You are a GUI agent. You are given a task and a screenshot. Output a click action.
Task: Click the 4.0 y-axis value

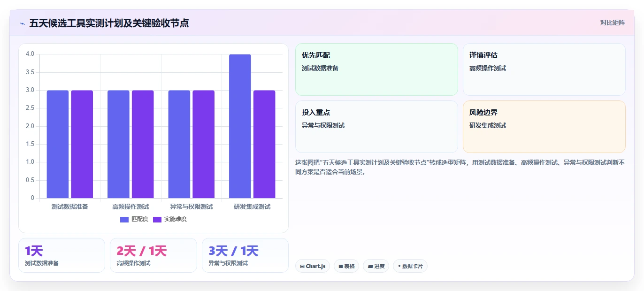30,54
